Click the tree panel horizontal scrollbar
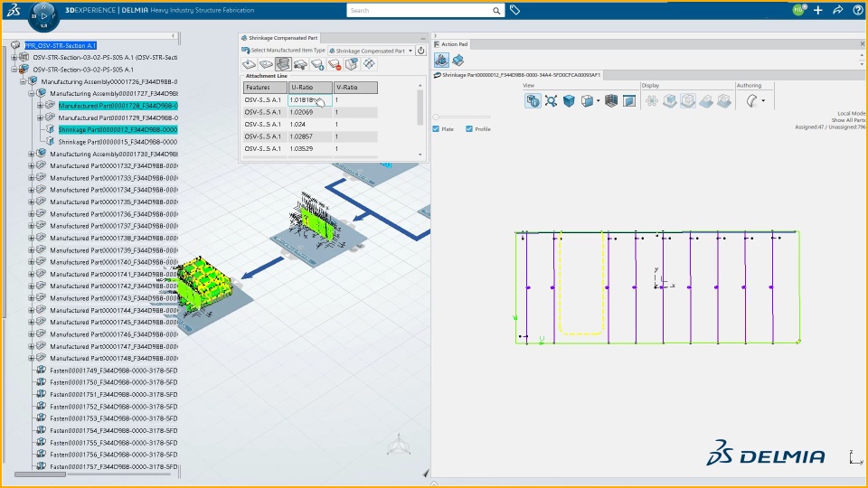This screenshot has height=488, width=868. 40,474
